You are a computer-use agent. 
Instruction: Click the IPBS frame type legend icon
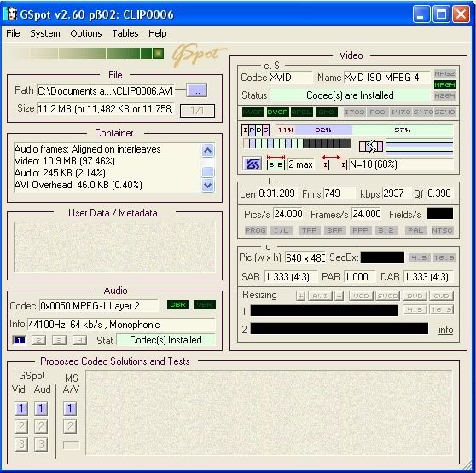[255, 130]
